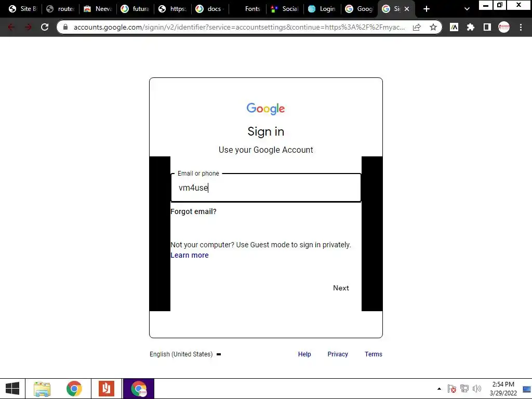Open the tab search chevron

click(x=467, y=9)
